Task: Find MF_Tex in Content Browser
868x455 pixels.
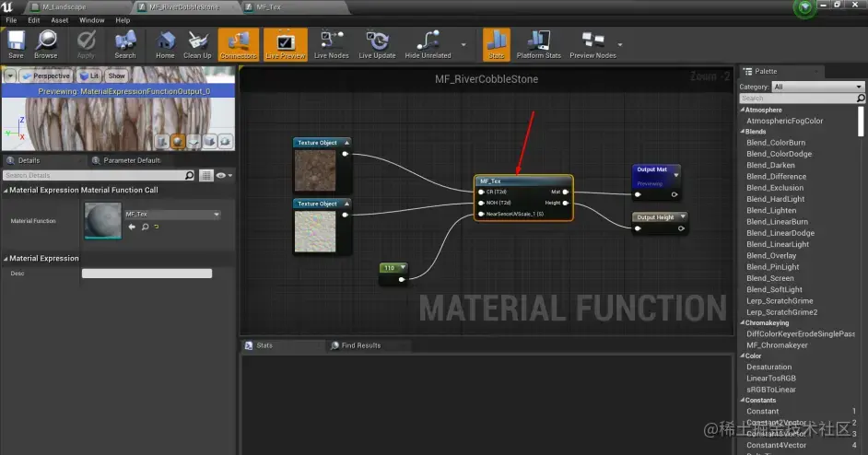Action: (145, 227)
